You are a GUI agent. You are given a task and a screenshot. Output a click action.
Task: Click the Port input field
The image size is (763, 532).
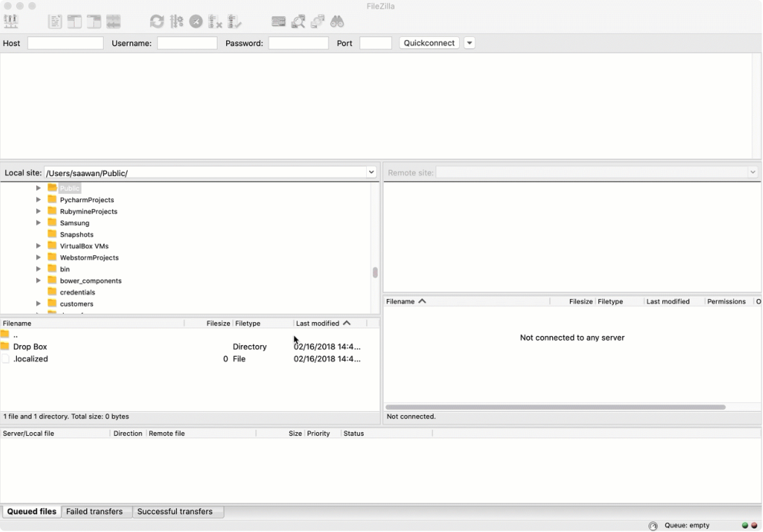point(375,43)
